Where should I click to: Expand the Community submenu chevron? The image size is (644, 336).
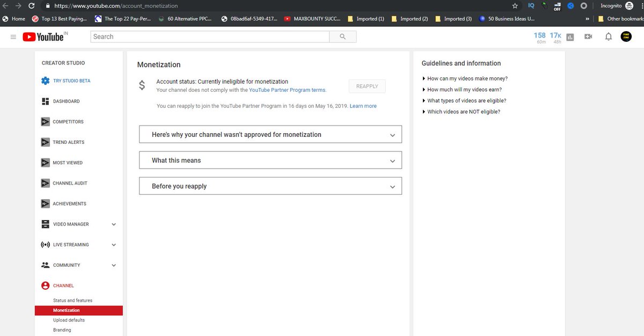(x=114, y=265)
